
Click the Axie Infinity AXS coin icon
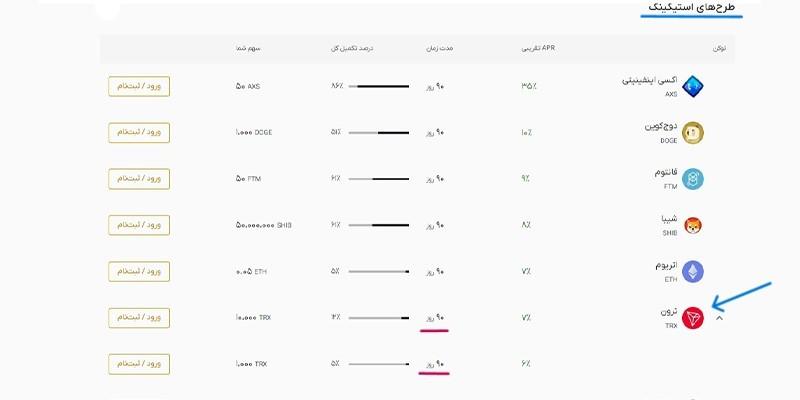coord(693,86)
